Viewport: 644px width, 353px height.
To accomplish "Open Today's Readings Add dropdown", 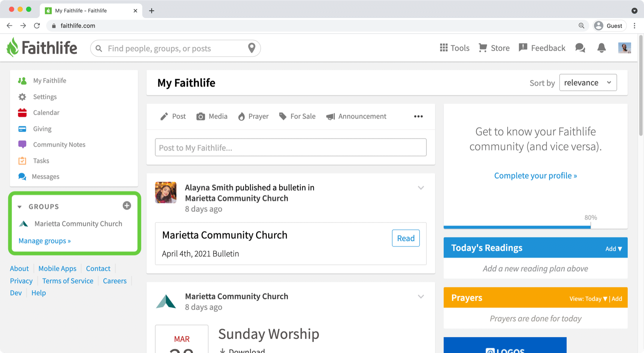I will pos(613,249).
